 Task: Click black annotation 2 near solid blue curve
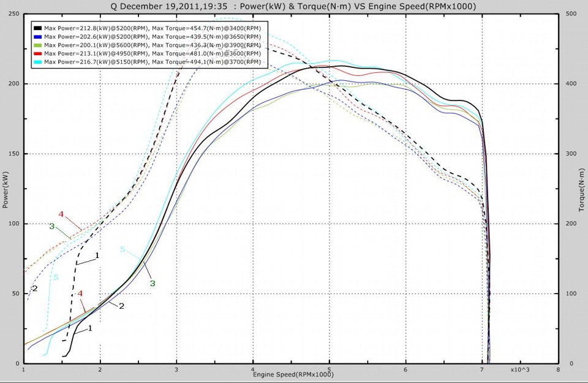[122, 305]
